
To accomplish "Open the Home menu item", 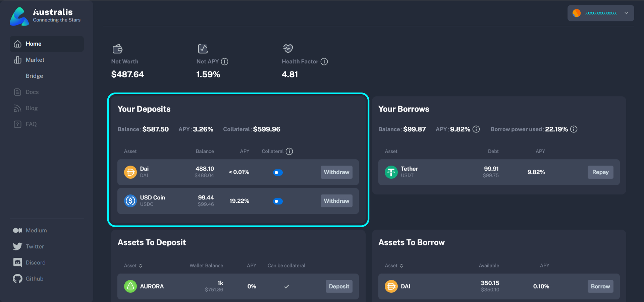I will click(47, 44).
